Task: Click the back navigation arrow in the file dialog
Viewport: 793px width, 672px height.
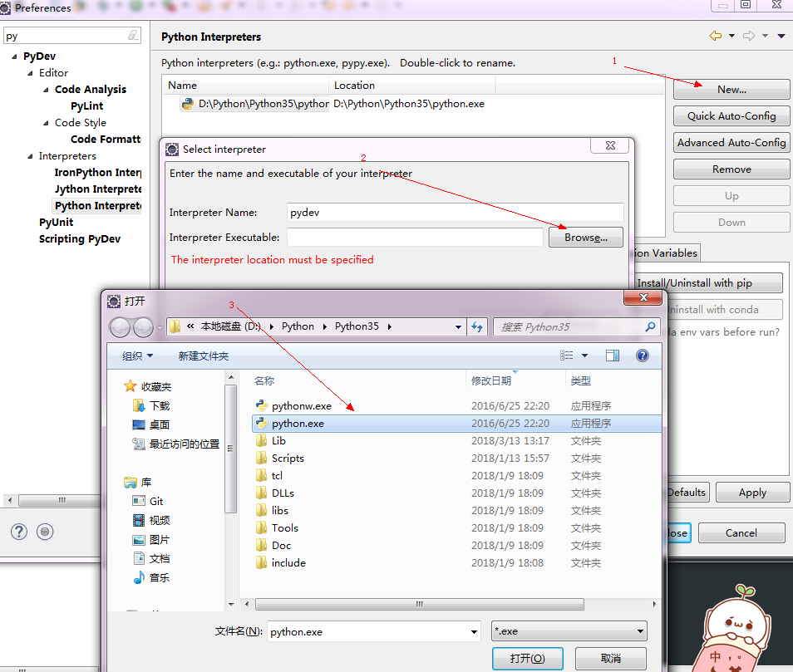Action: coord(120,327)
